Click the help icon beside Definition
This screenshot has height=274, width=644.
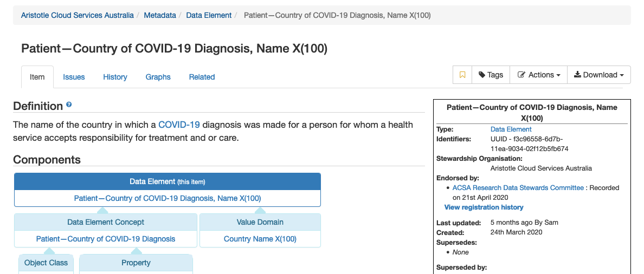[69, 105]
